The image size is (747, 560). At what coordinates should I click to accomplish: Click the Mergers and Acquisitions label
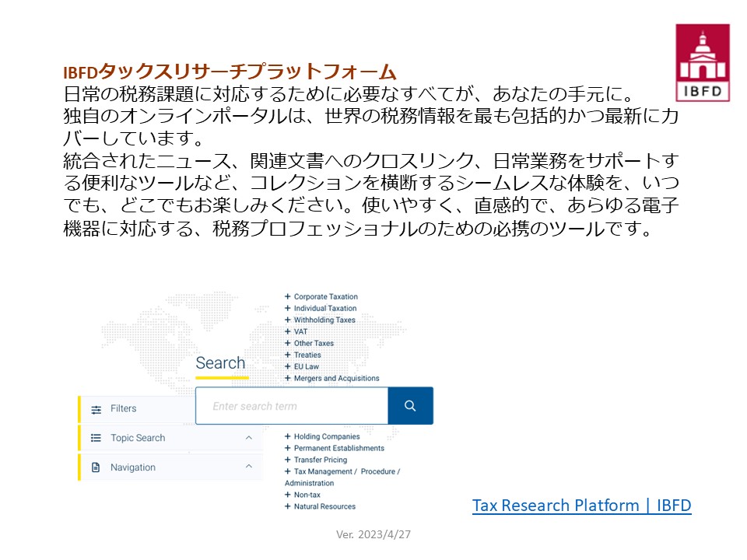click(x=336, y=378)
